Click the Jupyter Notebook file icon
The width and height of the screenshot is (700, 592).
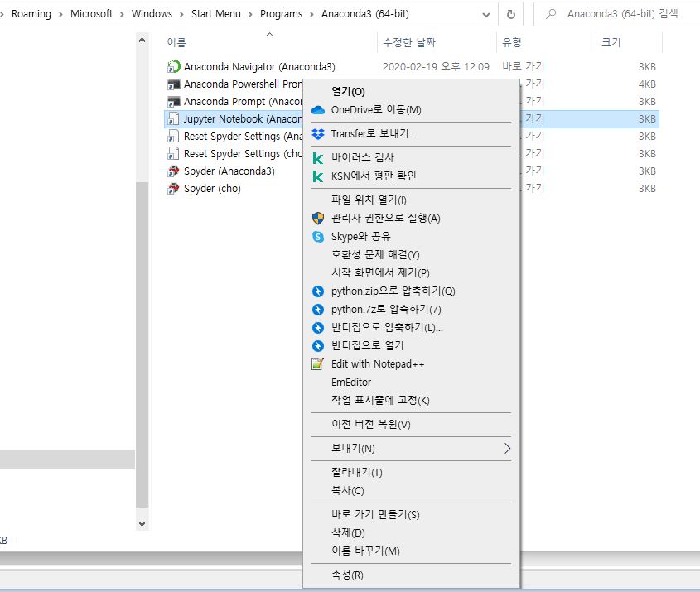click(x=173, y=118)
